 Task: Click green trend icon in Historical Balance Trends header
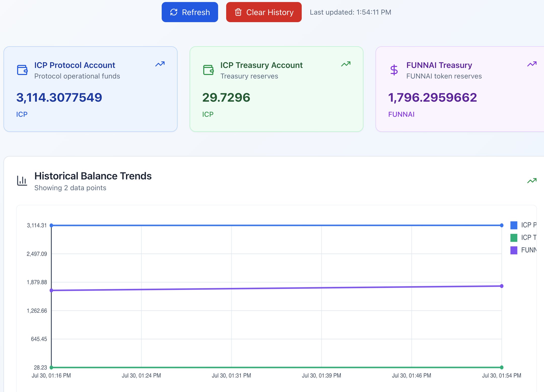point(532,181)
